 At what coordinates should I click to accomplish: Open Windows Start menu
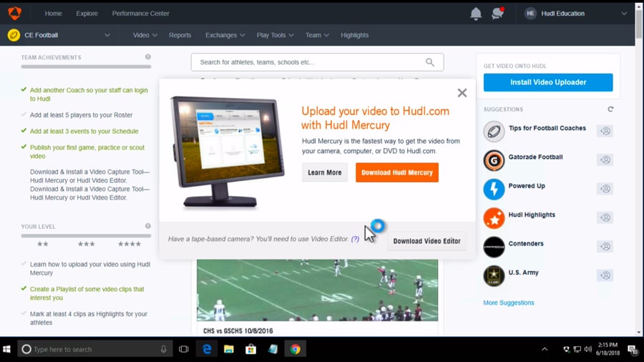(6, 349)
